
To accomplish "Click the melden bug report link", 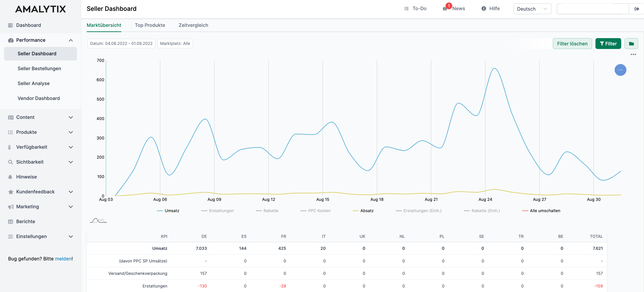I will [x=63, y=259].
